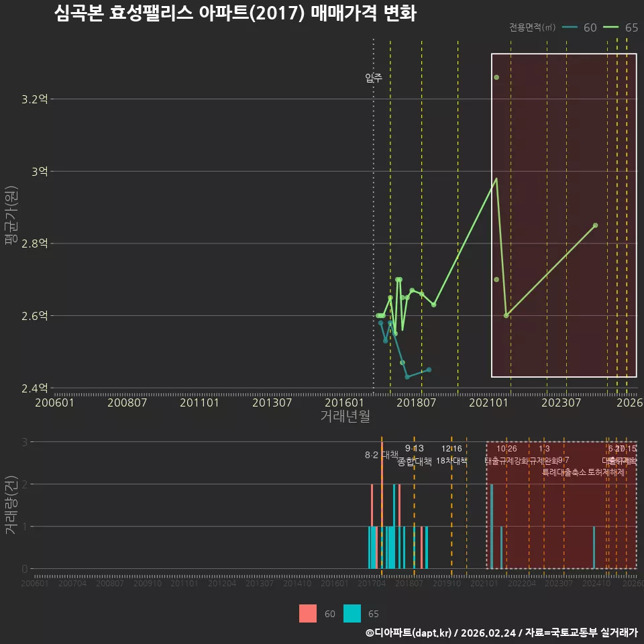
Task: Click the final teal 60㎡ data point near 2.45억
Action: (x=429, y=370)
